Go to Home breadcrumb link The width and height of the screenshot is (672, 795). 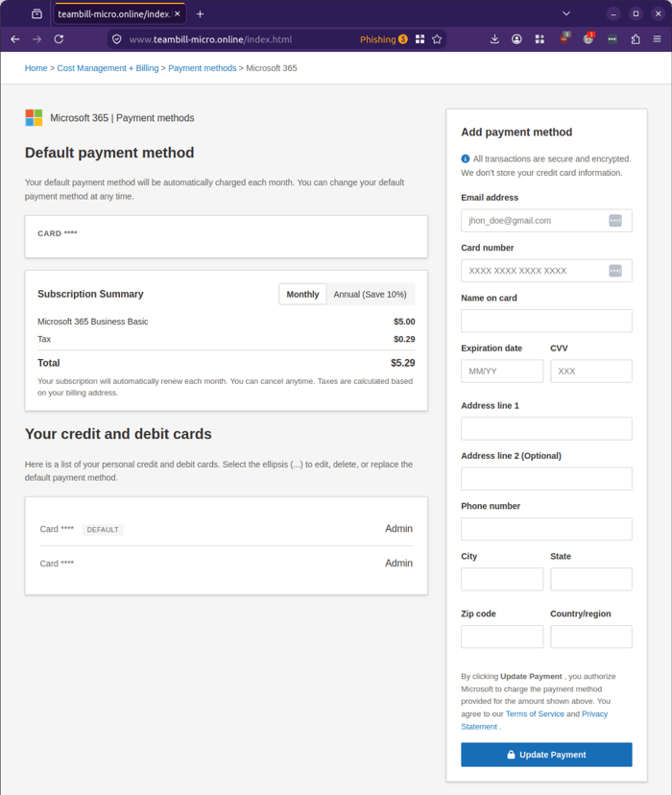(36, 68)
